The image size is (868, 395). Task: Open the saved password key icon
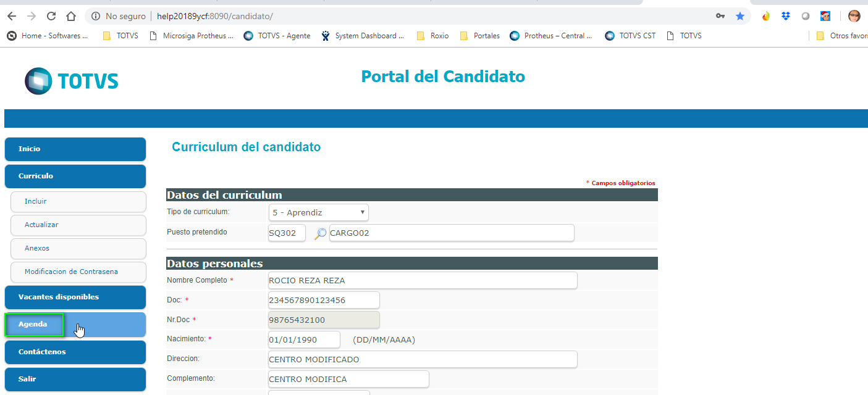720,16
